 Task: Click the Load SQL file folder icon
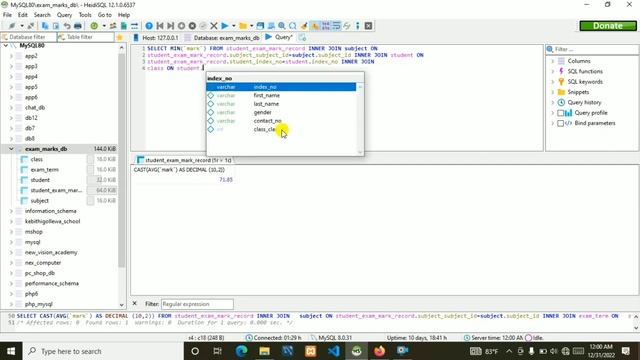click(243, 26)
